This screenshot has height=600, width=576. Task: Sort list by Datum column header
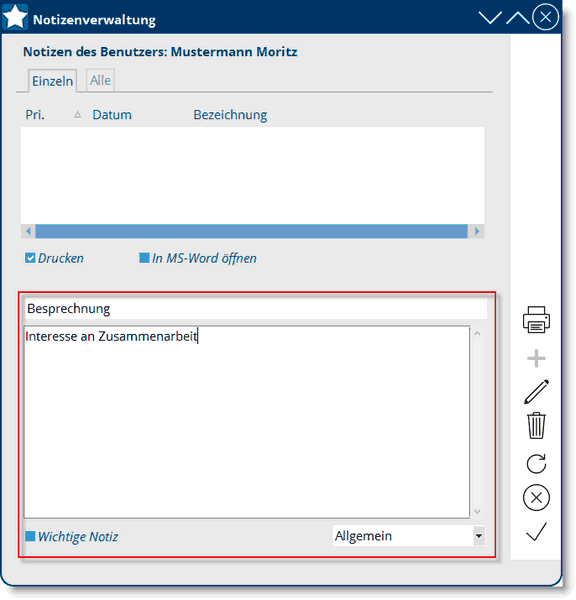[112, 115]
